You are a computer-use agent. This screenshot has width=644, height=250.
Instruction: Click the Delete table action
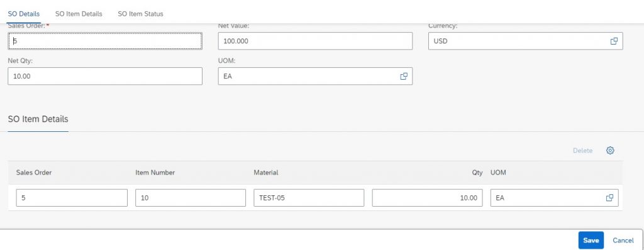pyautogui.click(x=583, y=151)
